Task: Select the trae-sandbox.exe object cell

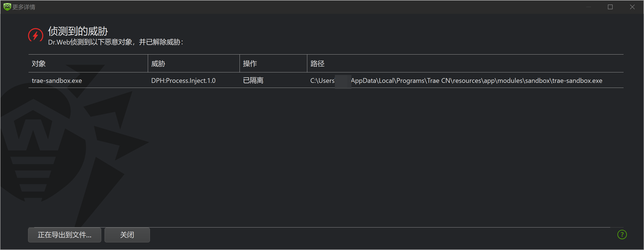Action: 57,81
